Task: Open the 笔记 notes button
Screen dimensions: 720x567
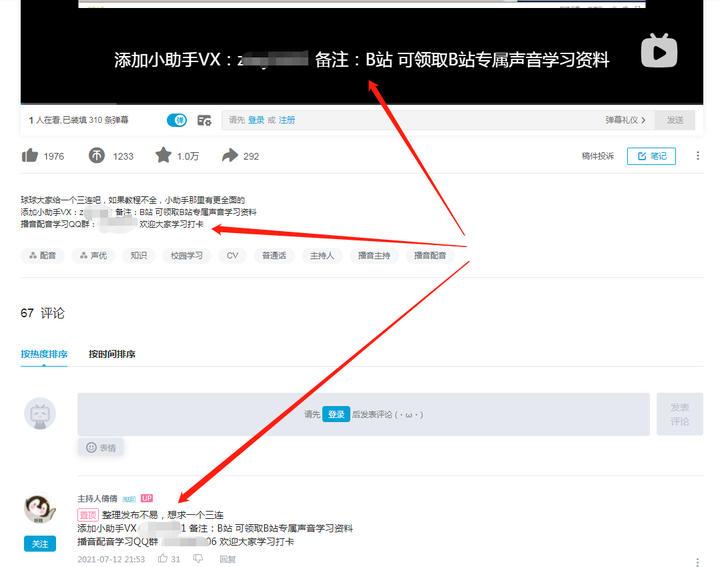Action: pyautogui.click(x=651, y=156)
